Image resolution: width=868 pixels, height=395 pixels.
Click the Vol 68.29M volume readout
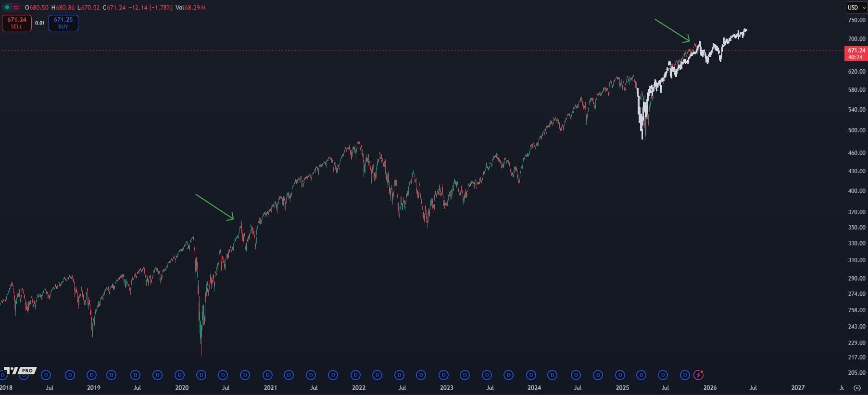(190, 7)
